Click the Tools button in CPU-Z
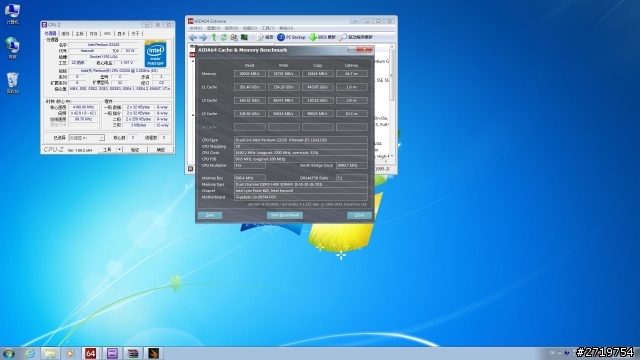 (x=107, y=150)
